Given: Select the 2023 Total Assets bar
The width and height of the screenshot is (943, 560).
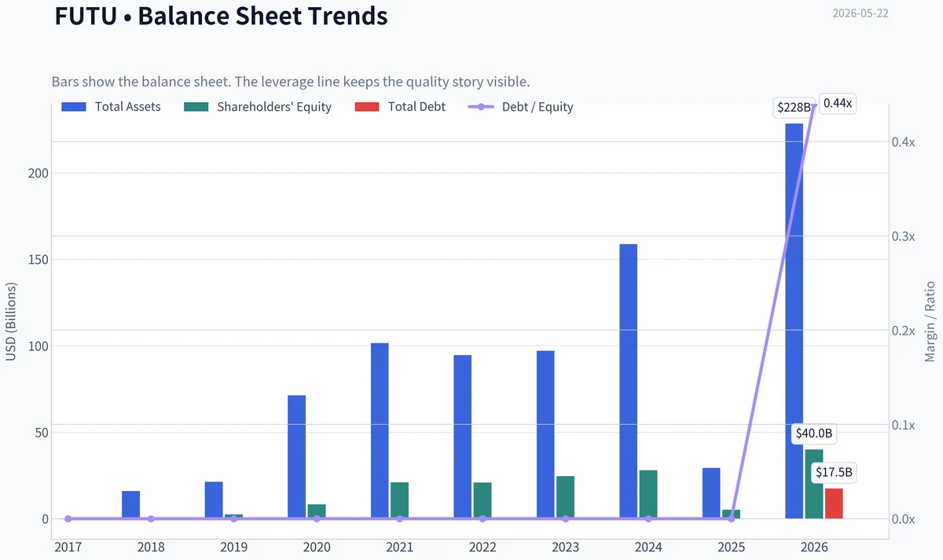Looking at the screenshot, I should pyautogui.click(x=545, y=435).
